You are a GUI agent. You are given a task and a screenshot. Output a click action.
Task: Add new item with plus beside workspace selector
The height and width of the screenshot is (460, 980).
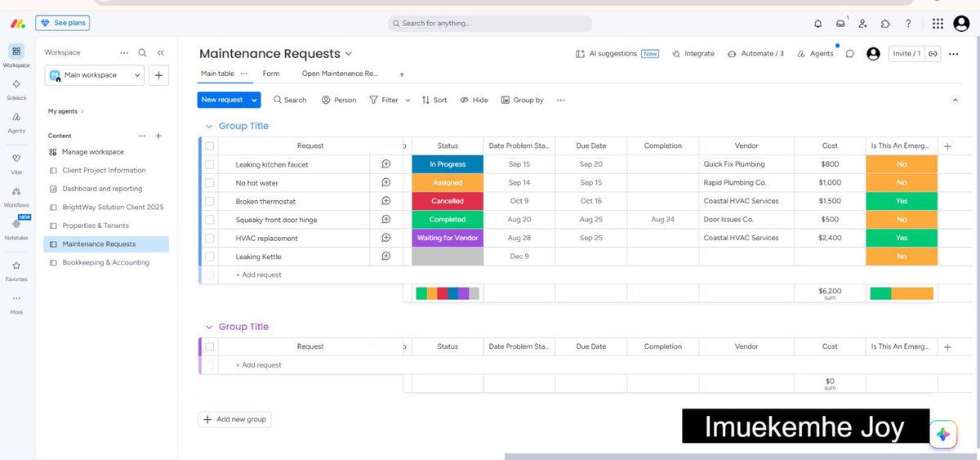pyautogui.click(x=158, y=75)
